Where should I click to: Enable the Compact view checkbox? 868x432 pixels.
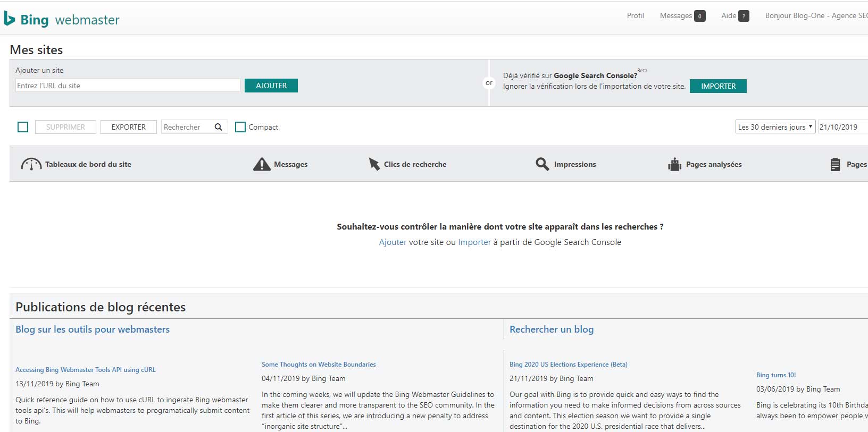(x=240, y=127)
